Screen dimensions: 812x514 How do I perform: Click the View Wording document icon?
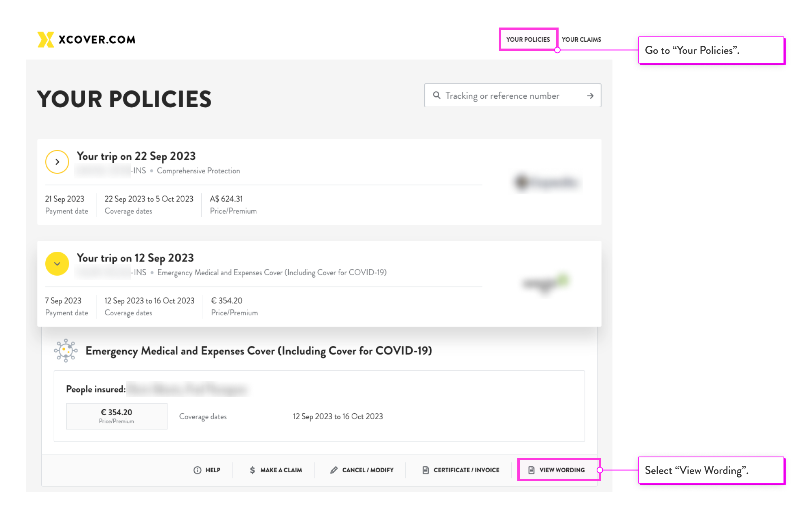click(x=531, y=470)
